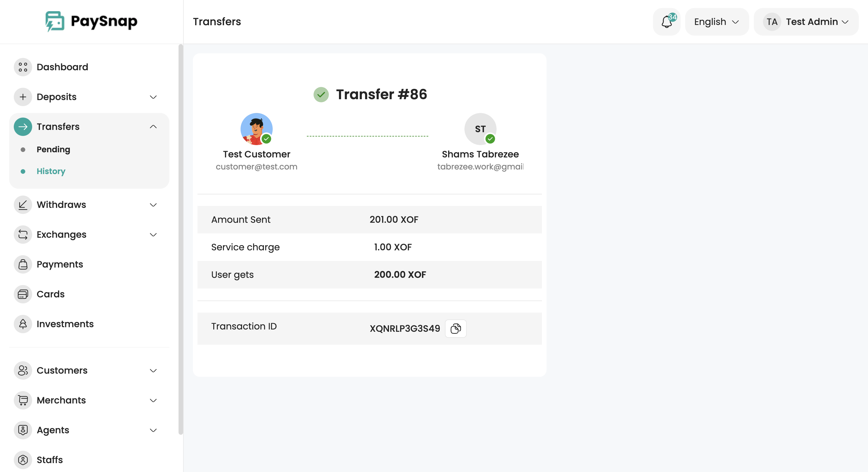Expand the Deposits menu chevron
The image size is (868, 472).
(153, 97)
